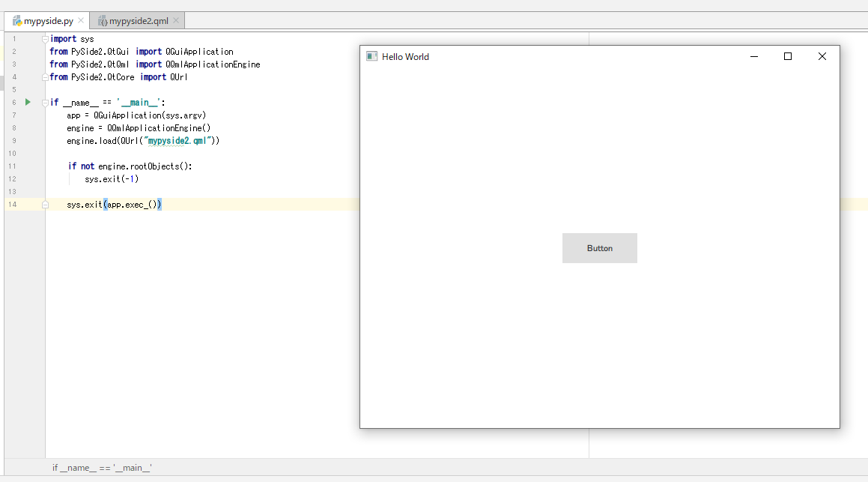Viewport: 868px width, 482px height.
Task: Click QQmlApplicationEngine import on line 3
Action: [x=213, y=64]
